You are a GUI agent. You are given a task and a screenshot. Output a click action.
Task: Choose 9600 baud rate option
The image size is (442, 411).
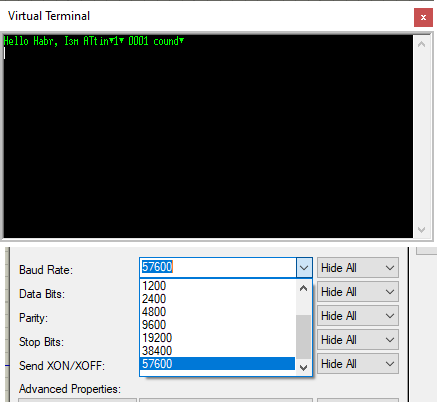pyautogui.click(x=217, y=325)
